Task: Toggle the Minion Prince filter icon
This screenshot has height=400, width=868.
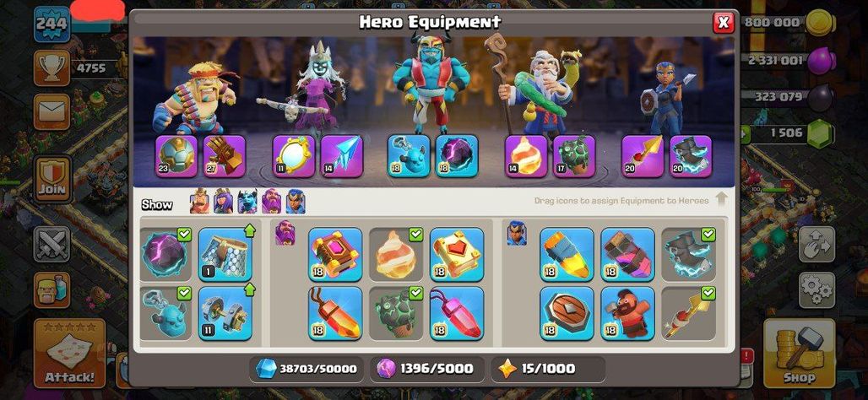Action: [247, 202]
